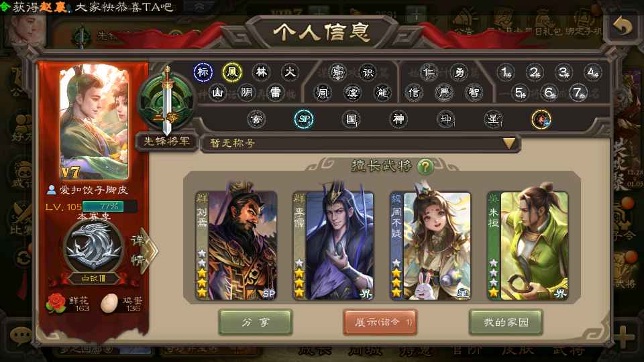Click the 分享 button
644x362 pixels.
256,322
